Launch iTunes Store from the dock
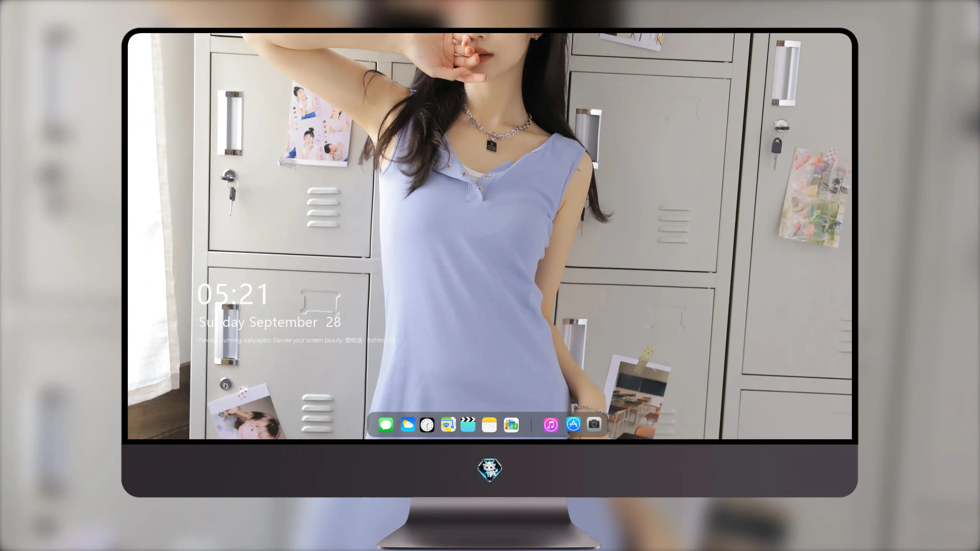980x551 pixels. coord(550,424)
